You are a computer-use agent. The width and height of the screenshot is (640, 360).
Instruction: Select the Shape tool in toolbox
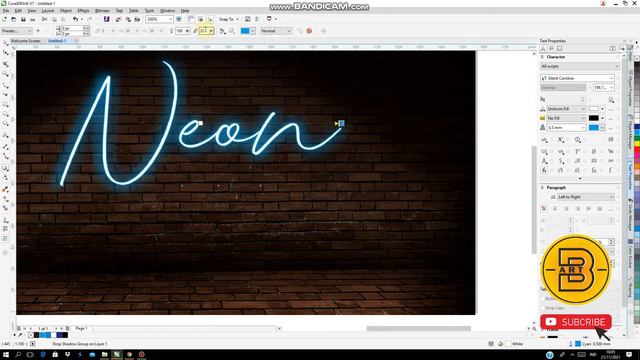click(5, 53)
